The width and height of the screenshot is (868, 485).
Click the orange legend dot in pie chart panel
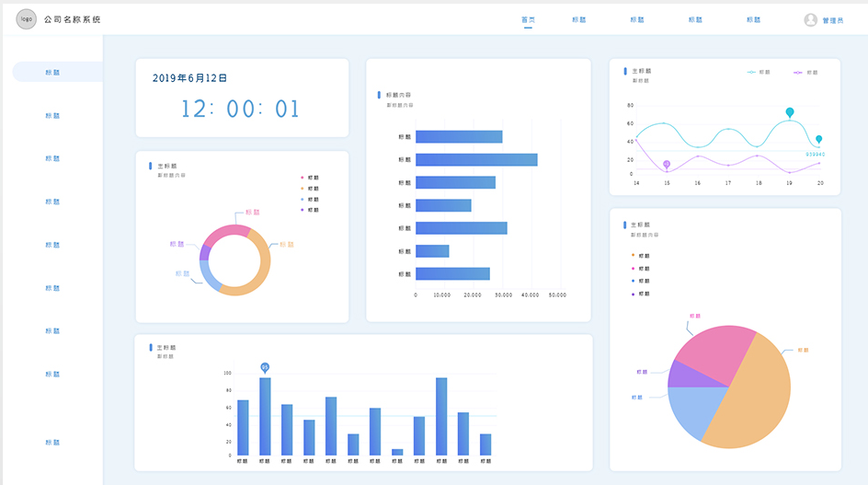pos(633,255)
